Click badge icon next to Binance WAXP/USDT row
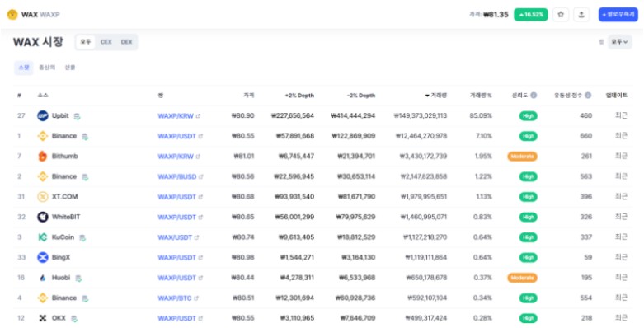The width and height of the screenshot is (644, 328). click(x=85, y=137)
